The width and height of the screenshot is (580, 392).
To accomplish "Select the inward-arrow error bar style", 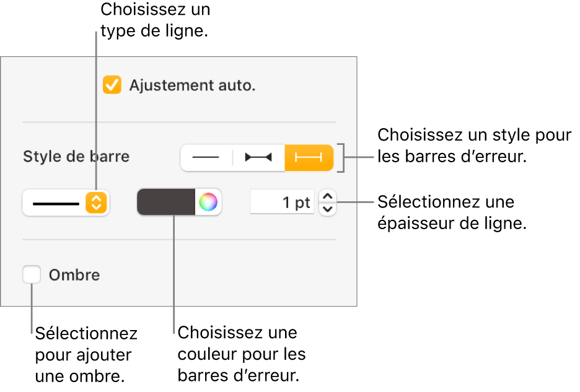I will (x=258, y=158).
